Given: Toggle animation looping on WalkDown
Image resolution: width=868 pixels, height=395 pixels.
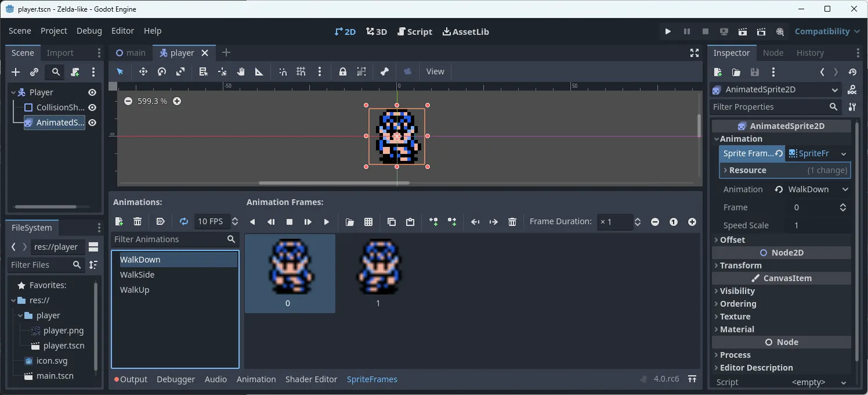Looking at the screenshot, I should (x=184, y=221).
